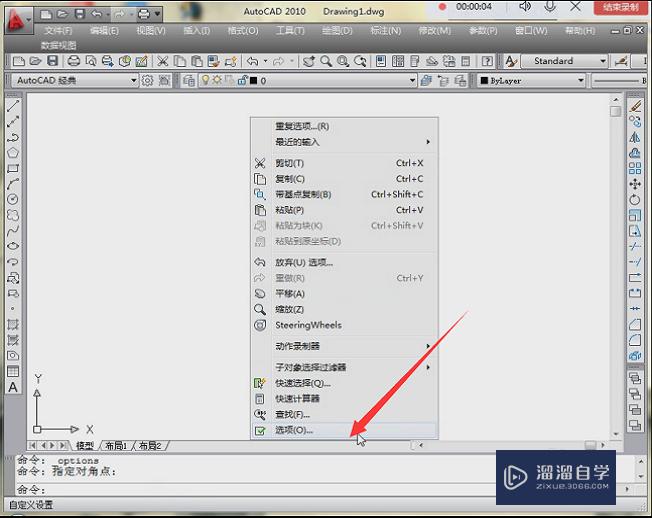This screenshot has height=518, width=652.
Task: Choose 选项(O)... in context menu
Action: click(345, 430)
